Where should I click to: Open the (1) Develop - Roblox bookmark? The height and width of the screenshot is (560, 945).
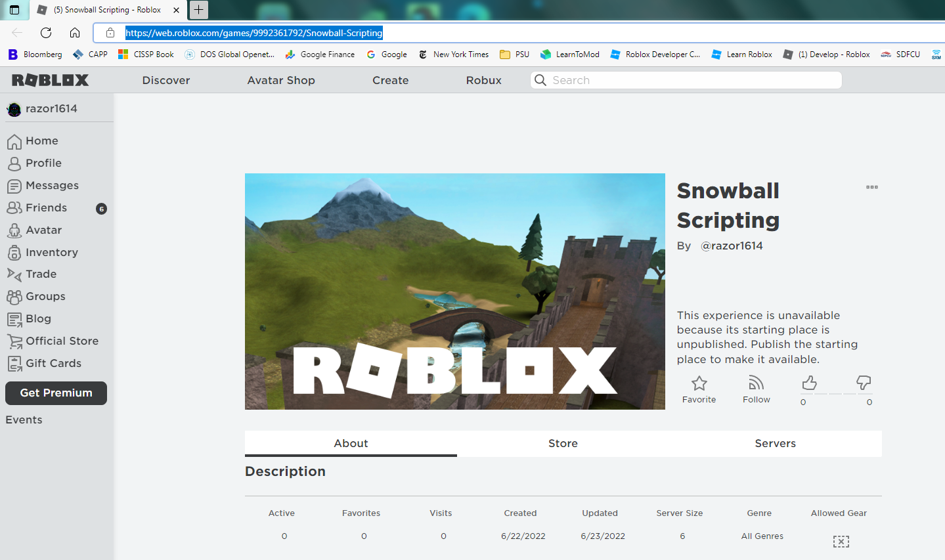(x=827, y=54)
